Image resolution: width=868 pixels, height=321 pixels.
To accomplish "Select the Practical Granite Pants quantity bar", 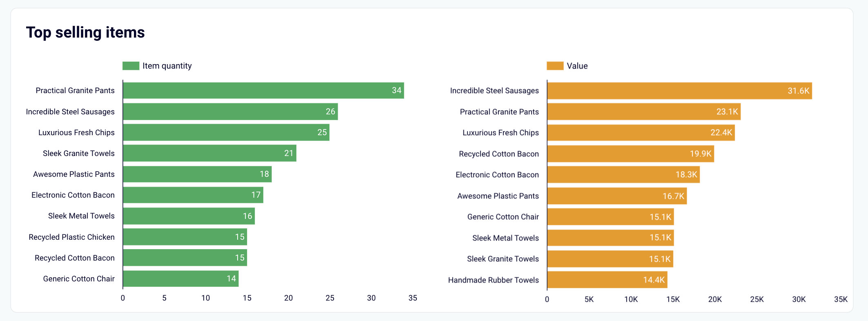I will click(263, 91).
